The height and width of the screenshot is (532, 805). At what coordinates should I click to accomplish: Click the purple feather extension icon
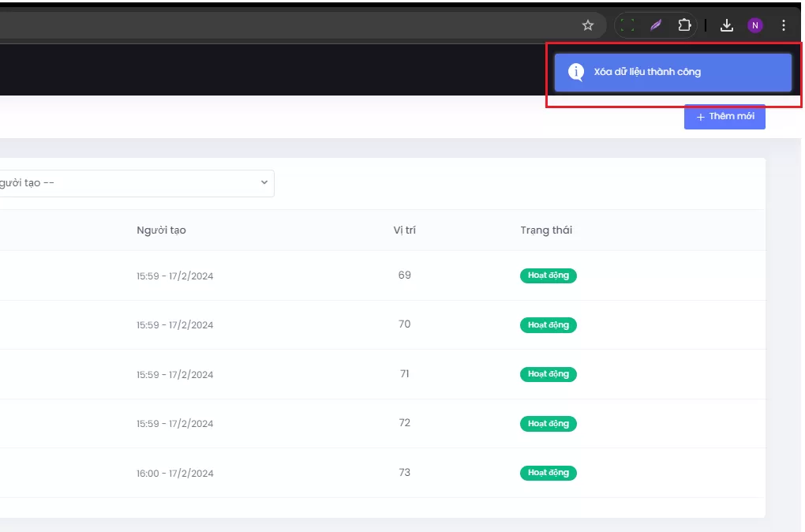click(x=655, y=25)
